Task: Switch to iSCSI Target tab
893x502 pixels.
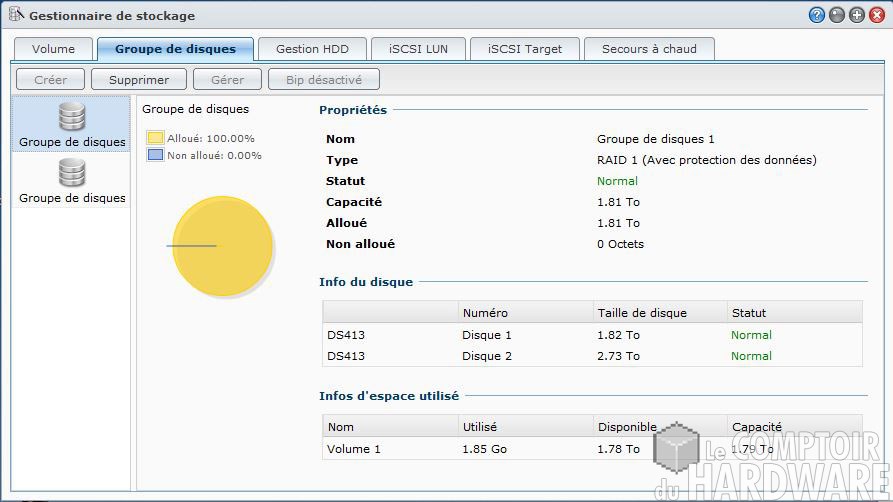Action: (525, 49)
